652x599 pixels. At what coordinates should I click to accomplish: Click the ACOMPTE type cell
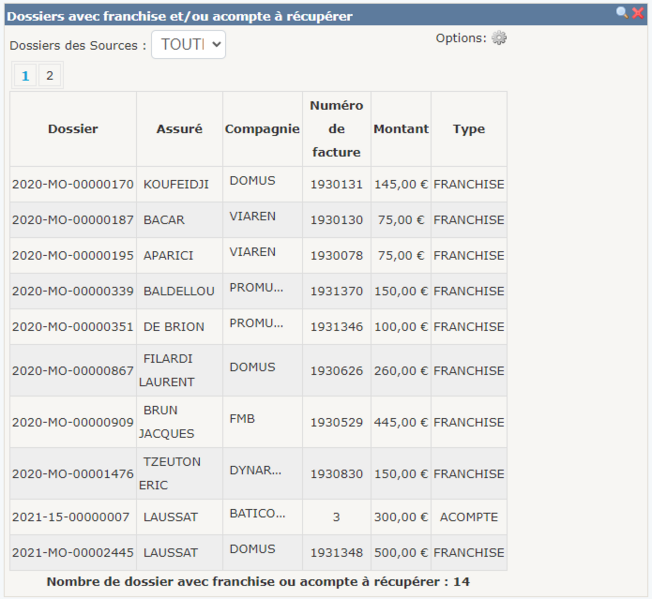click(468, 517)
